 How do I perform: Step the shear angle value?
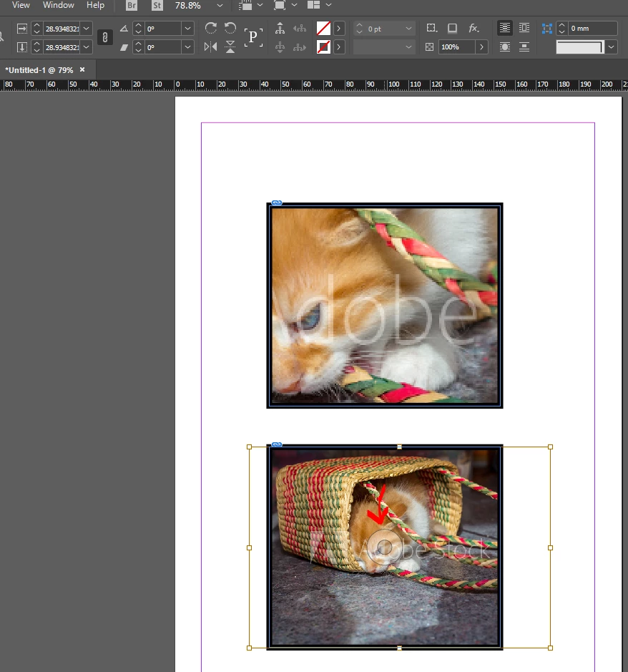[138, 47]
